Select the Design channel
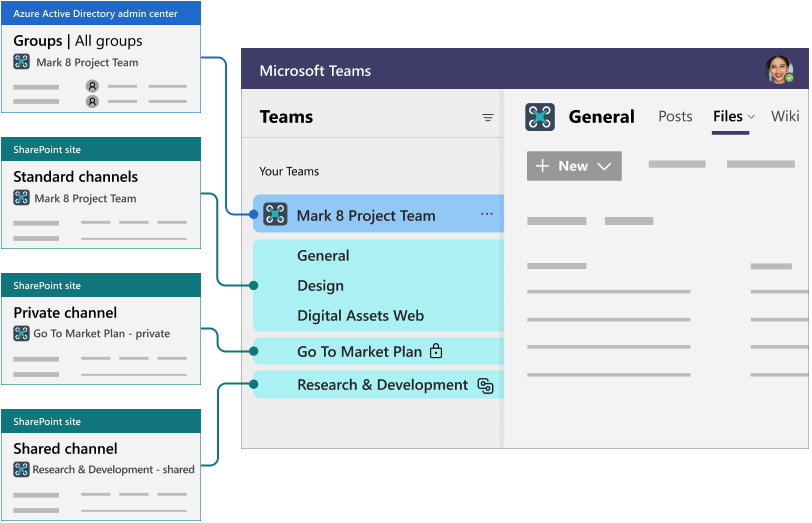The image size is (812, 523). click(x=320, y=286)
